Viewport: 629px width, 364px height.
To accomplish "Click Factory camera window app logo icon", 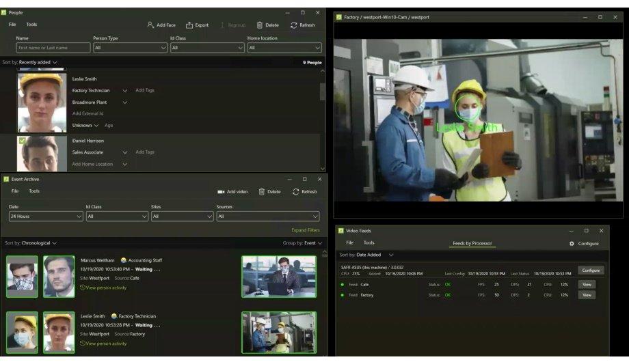I will pyautogui.click(x=339, y=17).
